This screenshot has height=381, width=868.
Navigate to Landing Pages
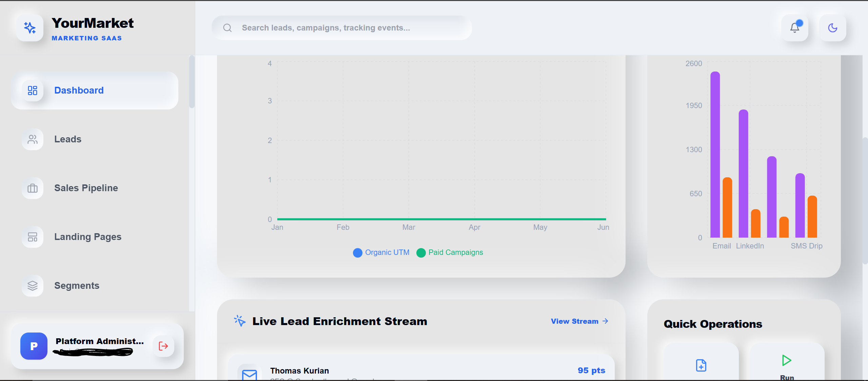click(95, 237)
